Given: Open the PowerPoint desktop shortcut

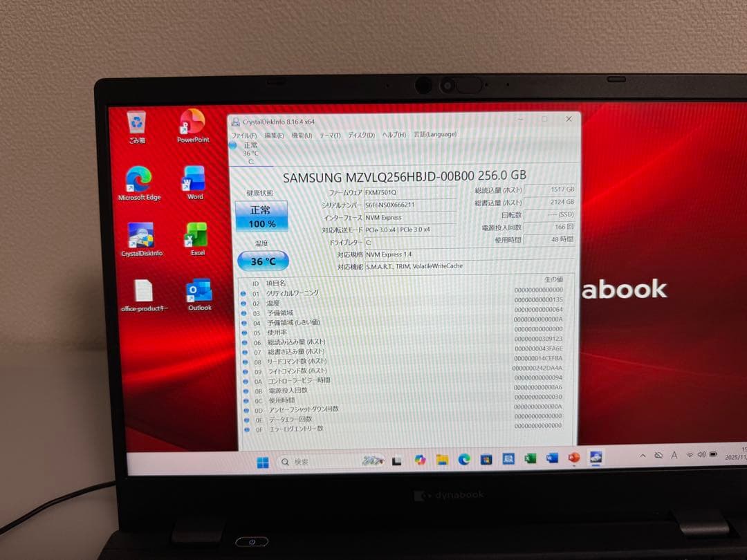Looking at the screenshot, I should 193,126.
